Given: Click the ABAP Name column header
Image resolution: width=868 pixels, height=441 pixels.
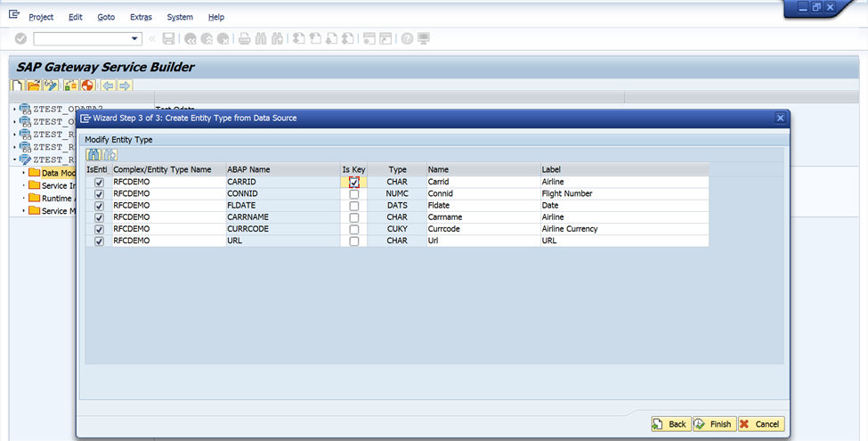Looking at the screenshot, I should click(x=283, y=169).
